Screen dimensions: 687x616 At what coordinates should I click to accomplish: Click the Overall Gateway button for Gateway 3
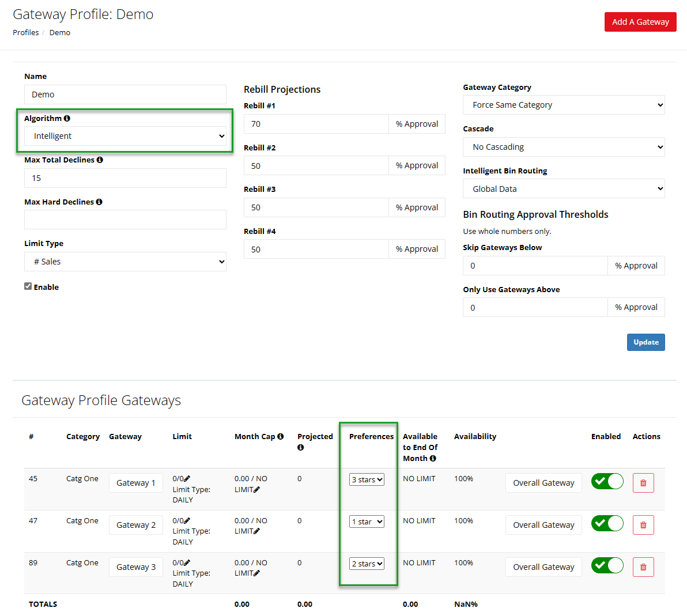pyautogui.click(x=543, y=567)
